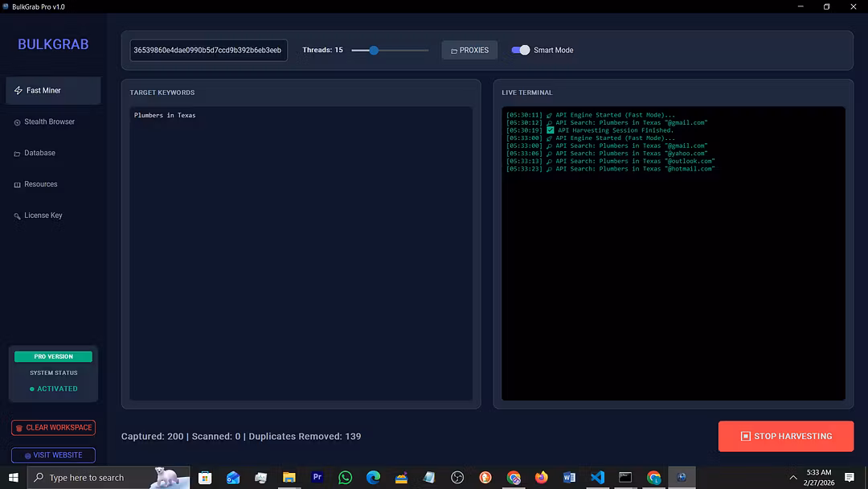868x489 pixels.
Task: Select the Database folder icon
Action: pyautogui.click(x=17, y=154)
